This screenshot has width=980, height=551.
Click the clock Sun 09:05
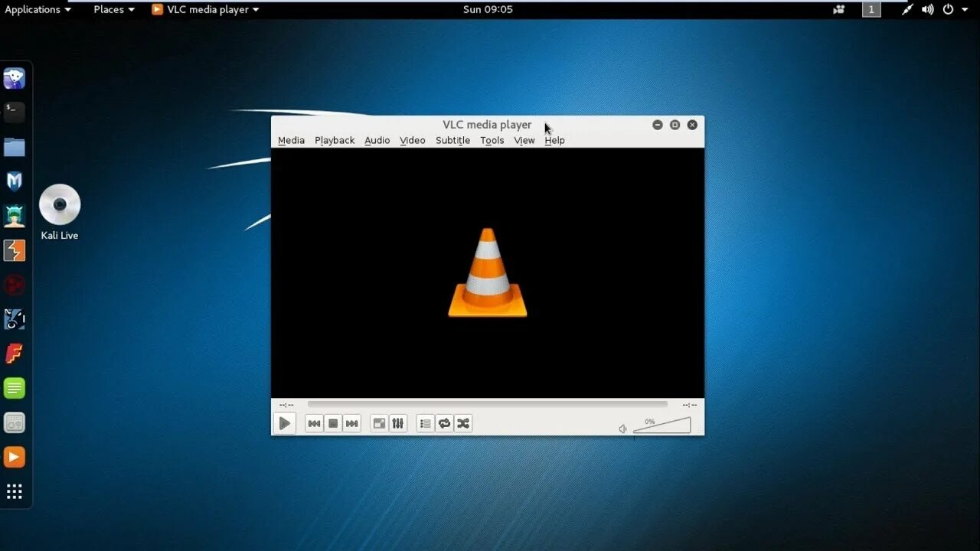click(x=488, y=9)
